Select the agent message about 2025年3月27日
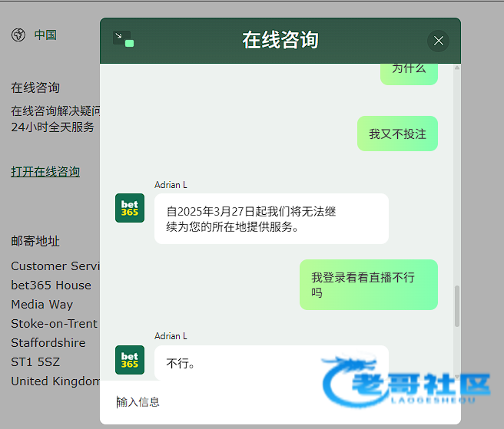Viewport: 504px width, 429px height. (x=270, y=219)
